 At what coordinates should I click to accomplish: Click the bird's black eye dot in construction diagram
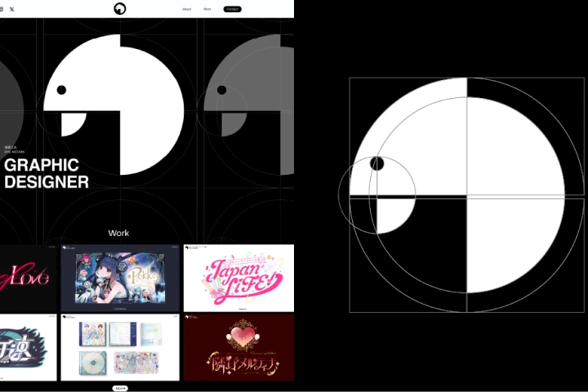(x=377, y=164)
